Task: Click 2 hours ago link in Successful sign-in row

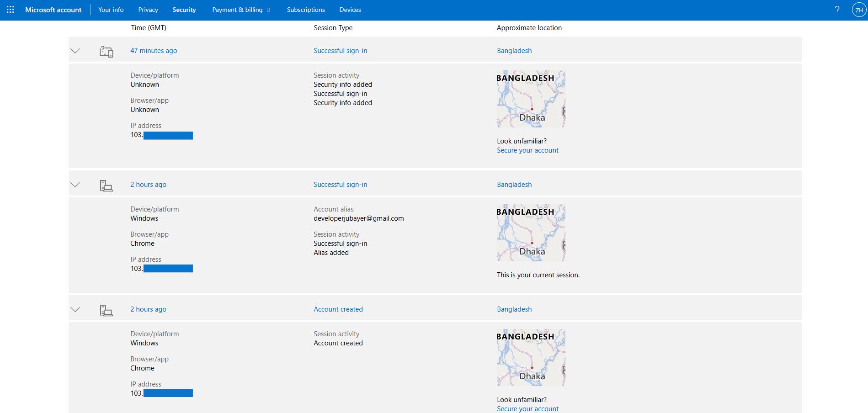Action: [x=148, y=185]
